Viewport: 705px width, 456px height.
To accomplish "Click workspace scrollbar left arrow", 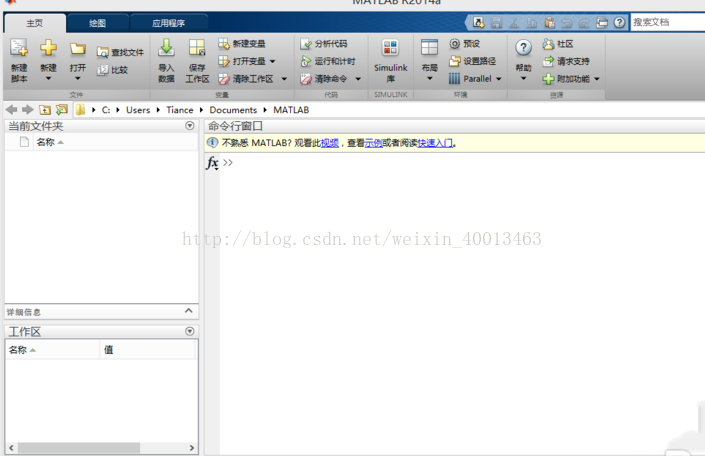I will (11, 448).
